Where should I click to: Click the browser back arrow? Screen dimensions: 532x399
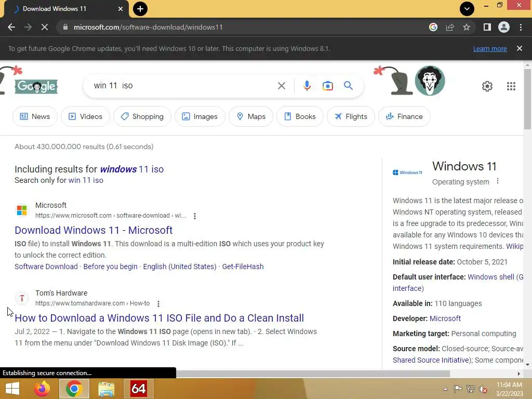point(11,27)
